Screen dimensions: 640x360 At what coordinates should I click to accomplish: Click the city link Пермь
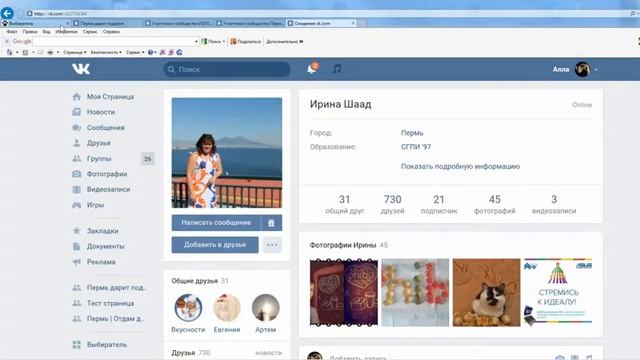tap(412, 133)
